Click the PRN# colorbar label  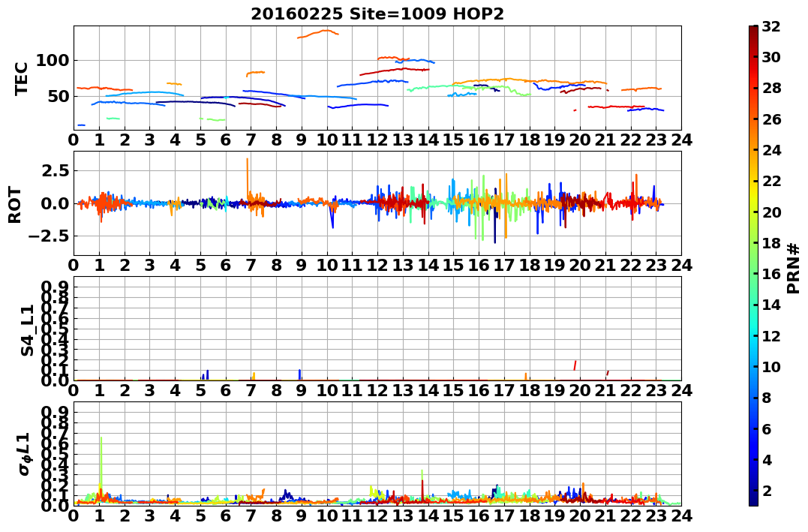[x=794, y=268]
